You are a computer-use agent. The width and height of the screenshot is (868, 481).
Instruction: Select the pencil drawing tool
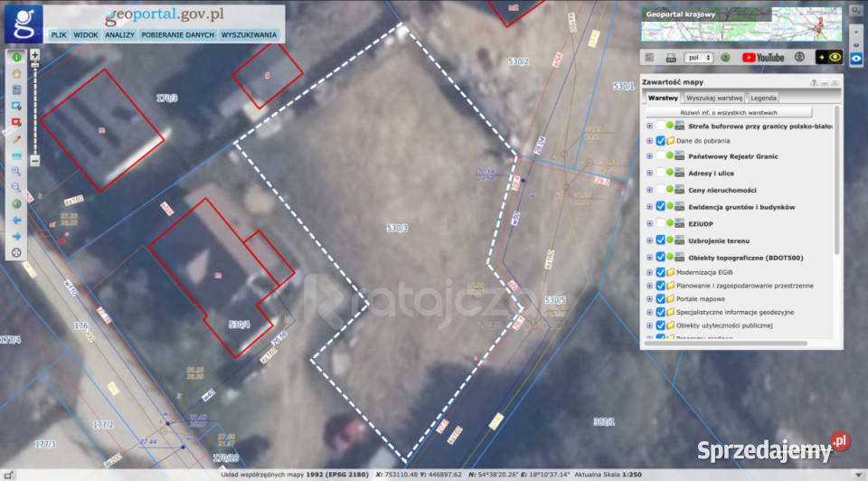[x=16, y=138]
